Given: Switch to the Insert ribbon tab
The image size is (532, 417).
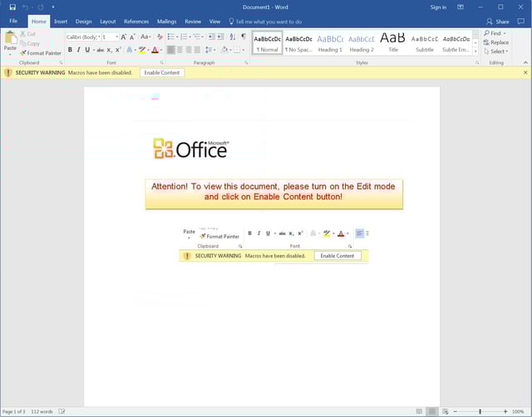Looking at the screenshot, I should (61, 21).
